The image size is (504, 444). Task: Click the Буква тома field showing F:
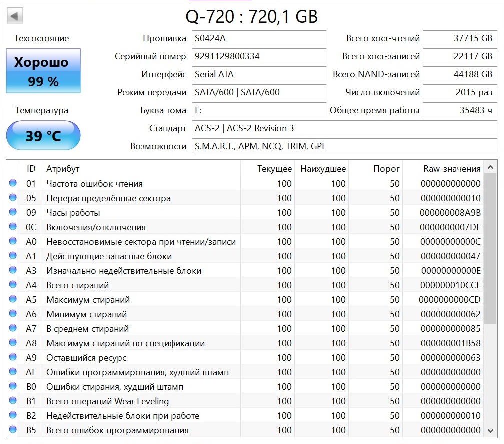(259, 110)
